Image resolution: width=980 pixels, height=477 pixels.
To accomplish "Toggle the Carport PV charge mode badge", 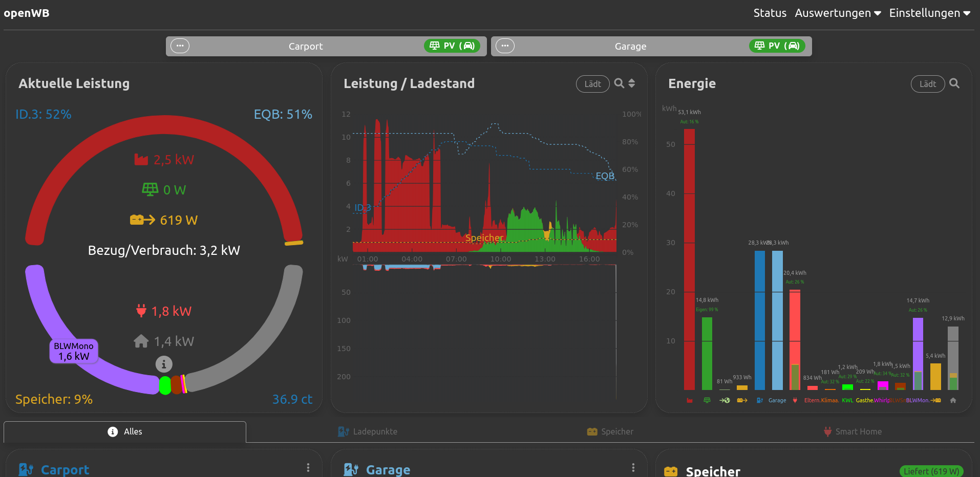I will point(452,46).
